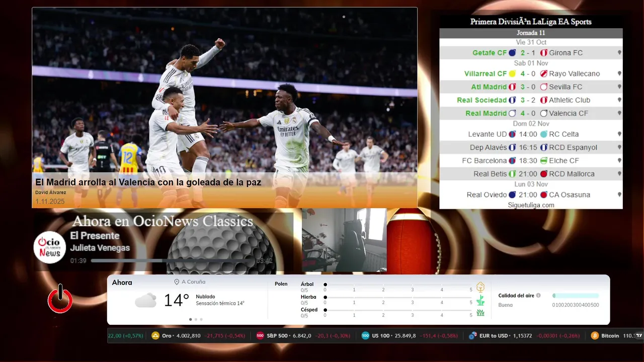Click the info icon beside Calidad del aire

coord(538,296)
